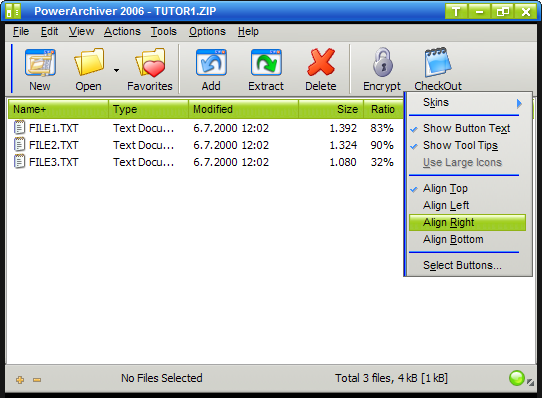The height and width of the screenshot is (398, 542).
Task: Click ratio value 83%
Action: (x=382, y=128)
